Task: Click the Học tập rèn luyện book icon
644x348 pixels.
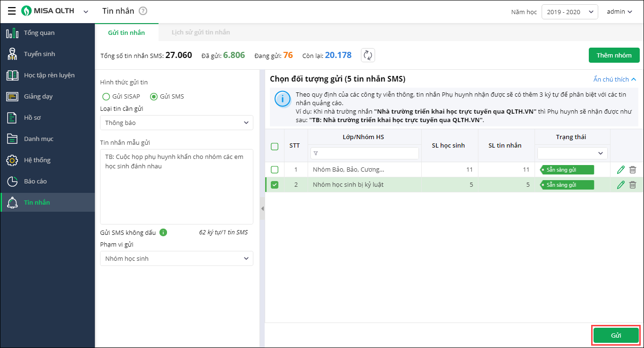Action: pos(12,75)
